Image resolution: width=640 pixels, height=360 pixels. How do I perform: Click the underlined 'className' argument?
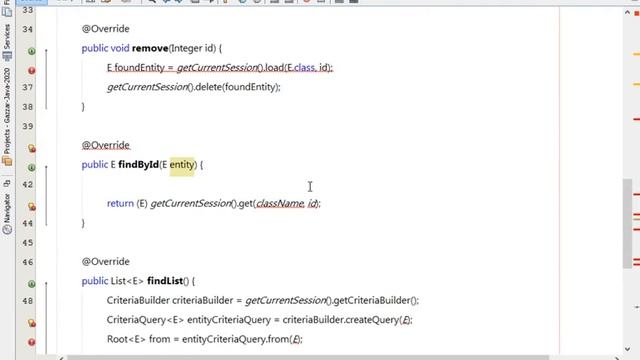click(280, 203)
